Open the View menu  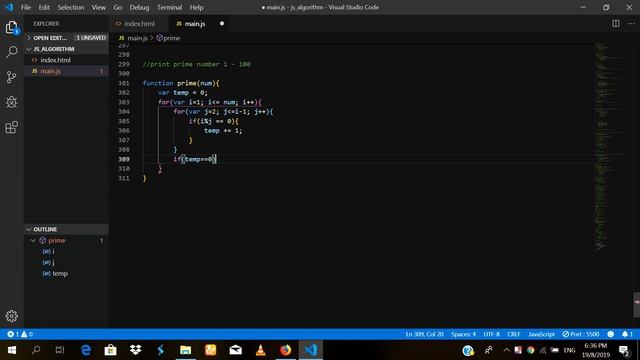(98, 7)
